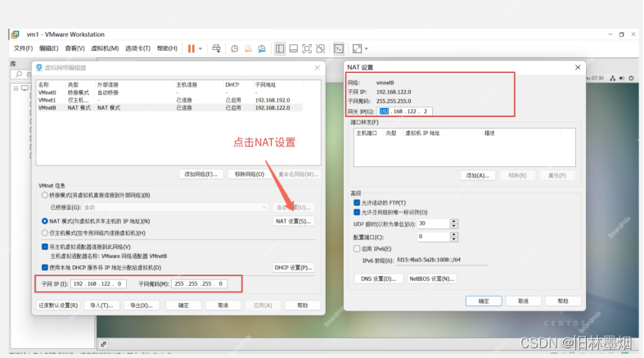644x358 pixels.
Task: Click the orange pause virtual machine icon
Action: [x=191, y=48]
